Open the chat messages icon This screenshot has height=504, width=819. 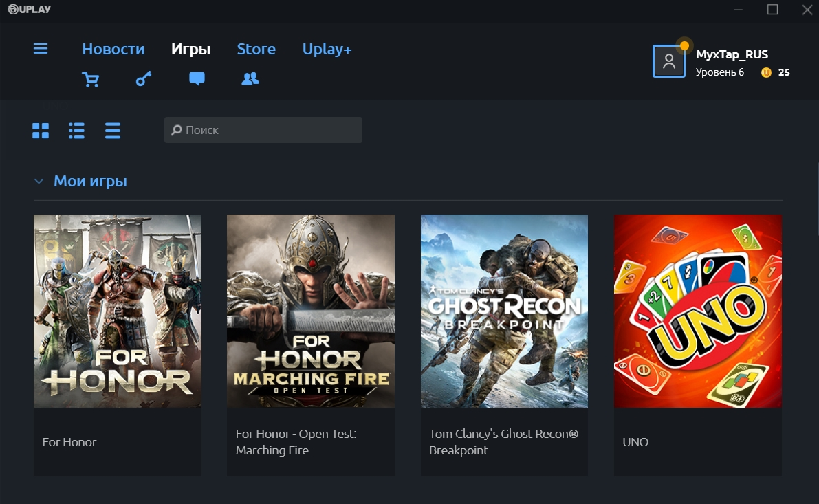[197, 79]
